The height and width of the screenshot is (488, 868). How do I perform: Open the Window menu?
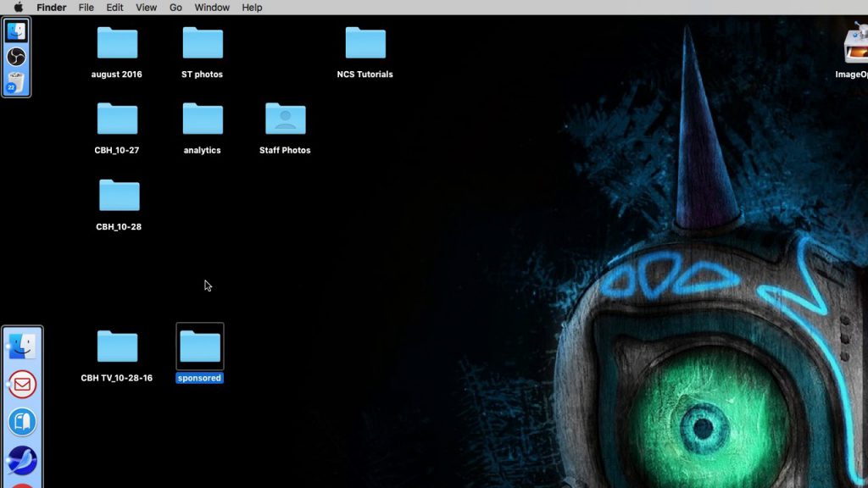[212, 7]
